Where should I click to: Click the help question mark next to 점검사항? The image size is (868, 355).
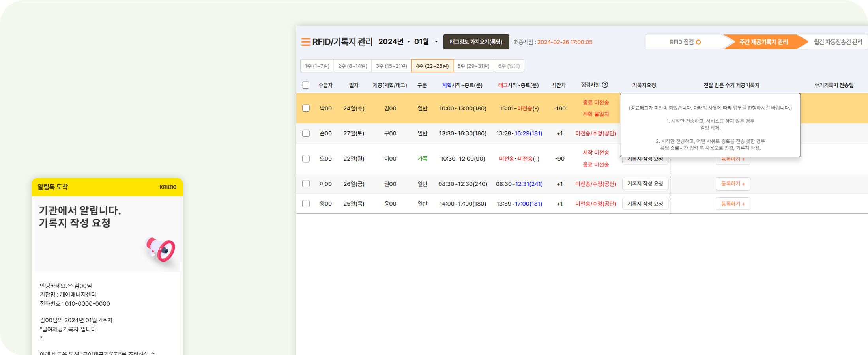pos(605,85)
